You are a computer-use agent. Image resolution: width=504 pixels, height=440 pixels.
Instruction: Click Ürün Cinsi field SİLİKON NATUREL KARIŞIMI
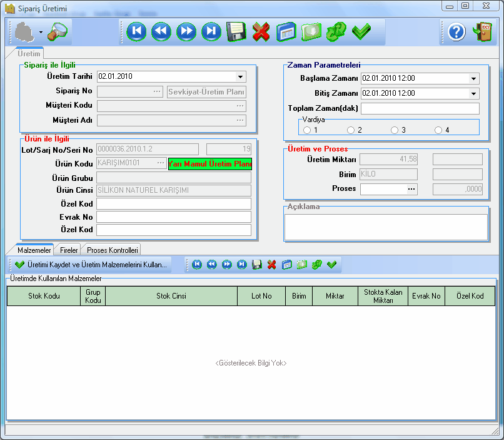tap(174, 190)
